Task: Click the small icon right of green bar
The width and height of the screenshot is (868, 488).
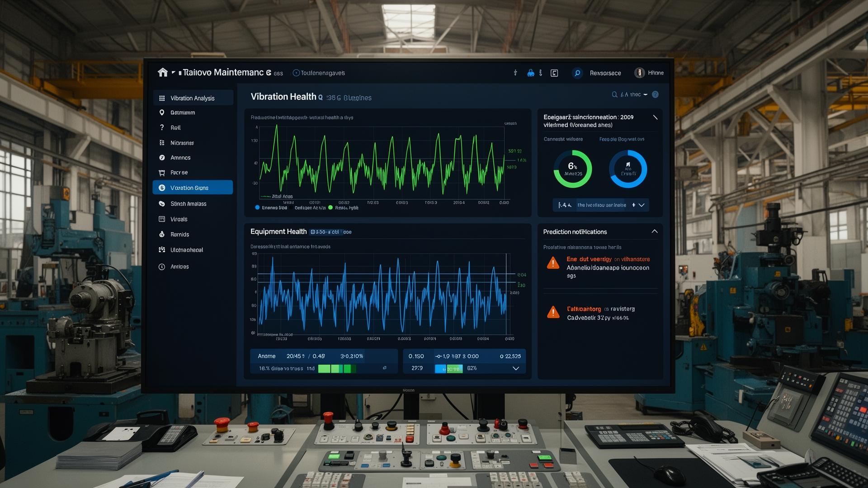Action: pos(385,368)
